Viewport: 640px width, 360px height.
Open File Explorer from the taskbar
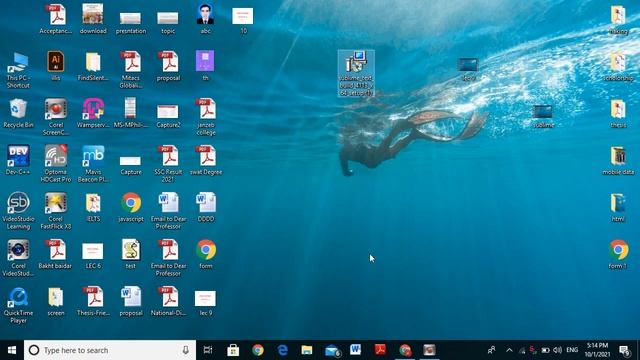(307, 350)
